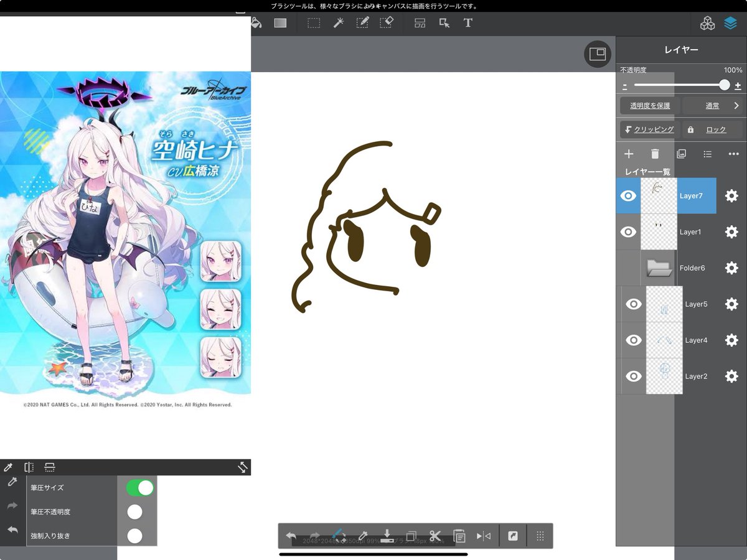
Task: Select the Layer4 thumbnail
Action: (x=664, y=340)
